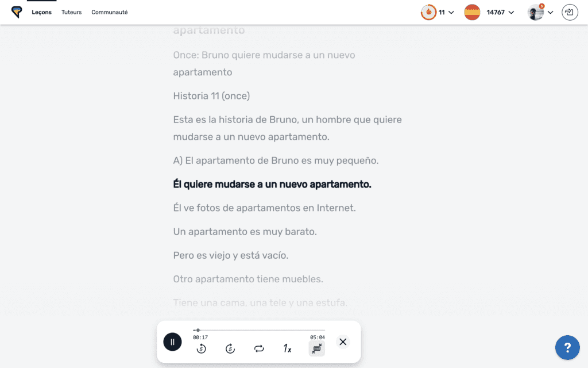Skip forward 5 seconds
588x368 pixels.
pyautogui.click(x=230, y=348)
